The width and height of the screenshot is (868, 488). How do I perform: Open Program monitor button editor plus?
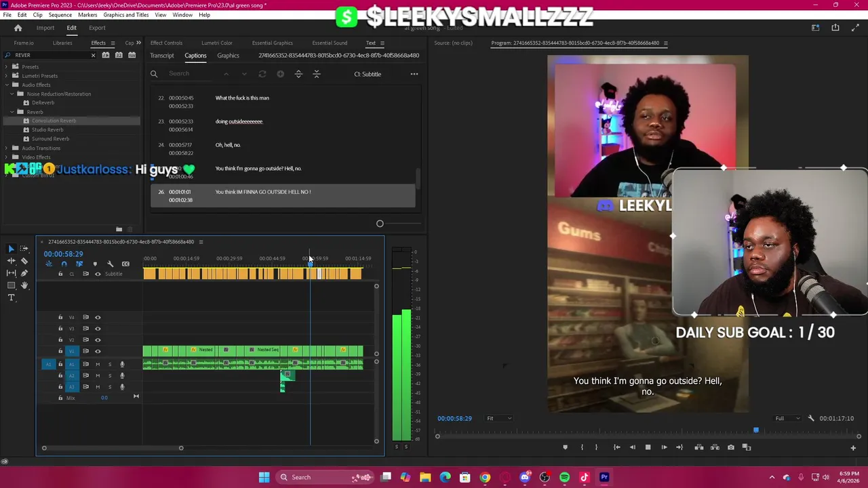(853, 447)
